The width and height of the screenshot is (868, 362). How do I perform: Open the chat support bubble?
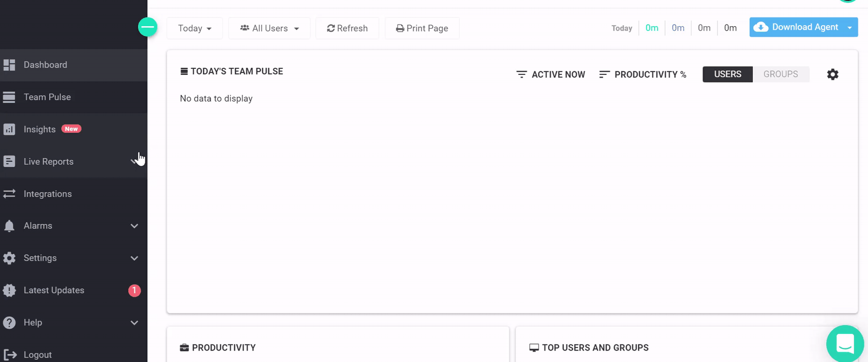coord(845,344)
